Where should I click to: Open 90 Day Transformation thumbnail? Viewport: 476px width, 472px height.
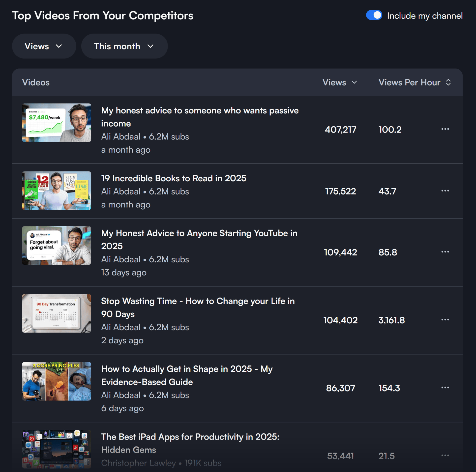pos(57,313)
